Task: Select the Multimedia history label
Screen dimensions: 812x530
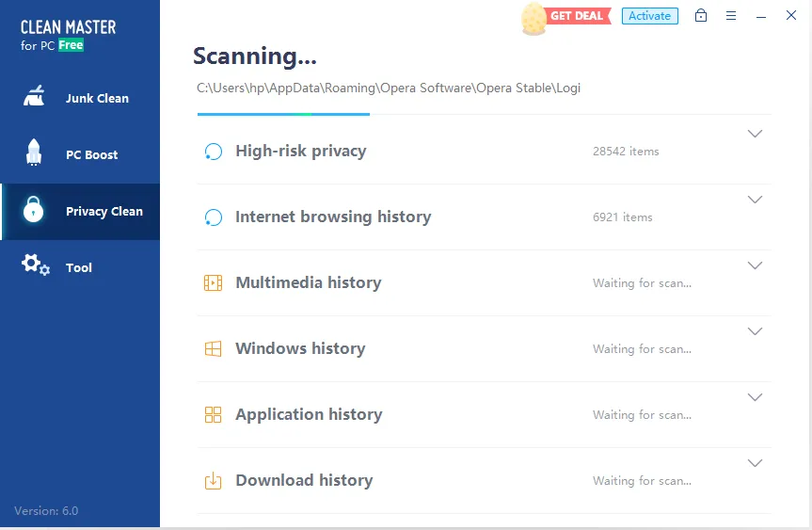Action: [309, 282]
